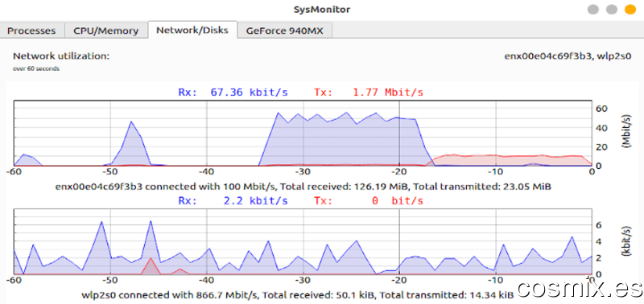Image resolution: width=644 pixels, height=304 pixels.
Task: Click the SysMonitor window title
Action: pyautogui.click(x=322, y=9)
